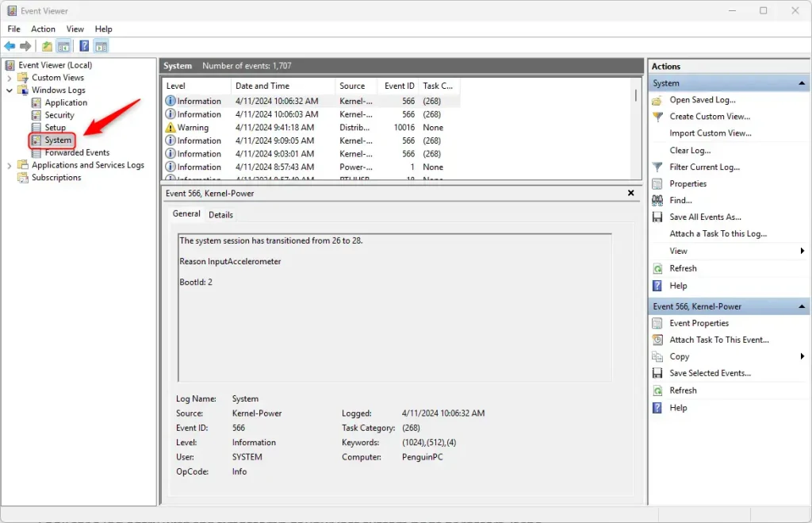The image size is (812, 523).
Task: Click the Forward arrow toolbar icon
Action: pyautogui.click(x=25, y=46)
